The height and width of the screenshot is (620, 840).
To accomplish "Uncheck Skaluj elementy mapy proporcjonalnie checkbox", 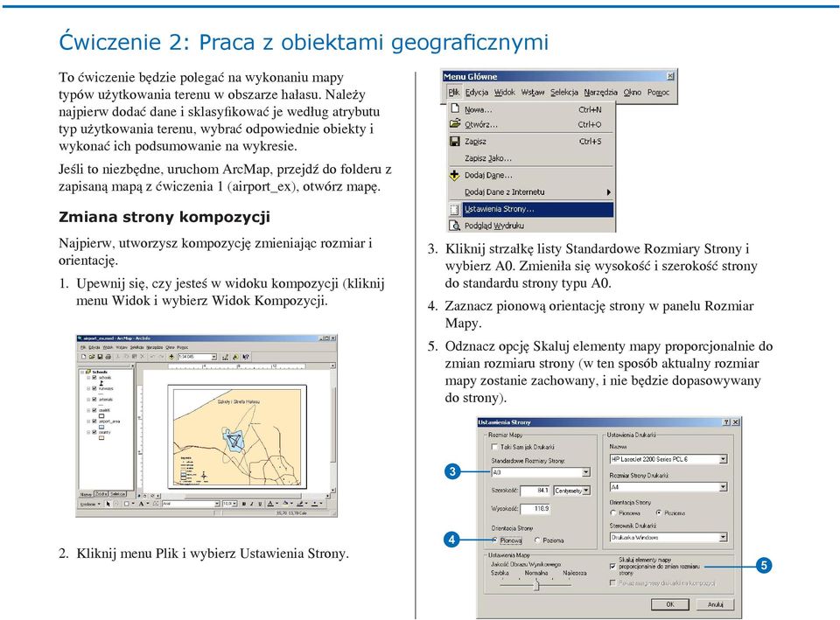I will [x=612, y=566].
